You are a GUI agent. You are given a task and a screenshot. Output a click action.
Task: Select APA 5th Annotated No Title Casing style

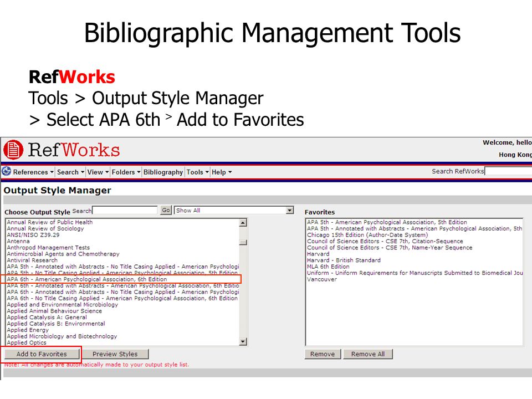(x=123, y=267)
